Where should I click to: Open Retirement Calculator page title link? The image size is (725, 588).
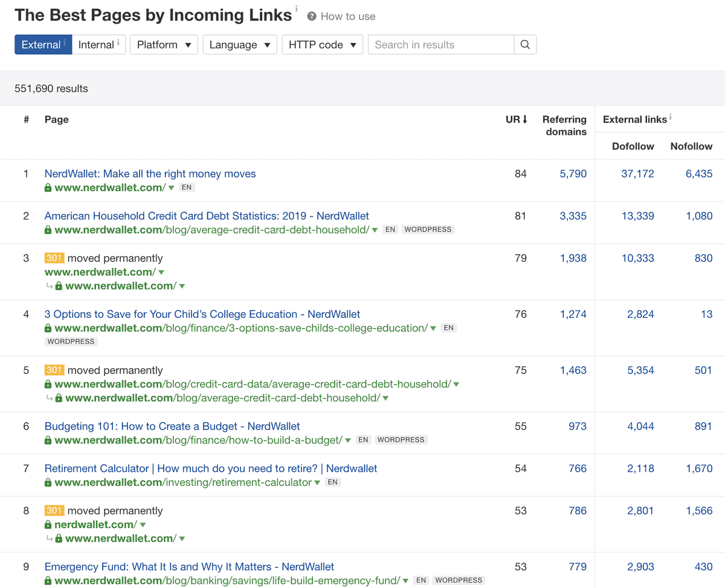pos(211,468)
